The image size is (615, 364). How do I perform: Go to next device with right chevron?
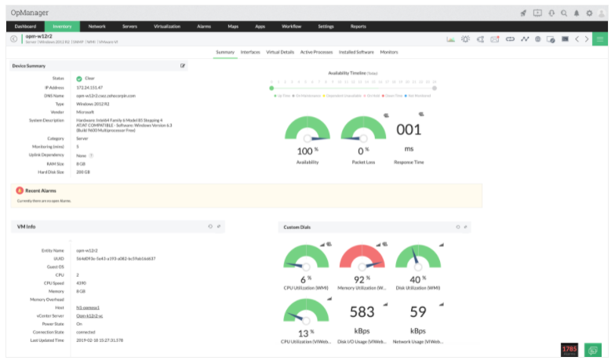(x=587, y=39)
